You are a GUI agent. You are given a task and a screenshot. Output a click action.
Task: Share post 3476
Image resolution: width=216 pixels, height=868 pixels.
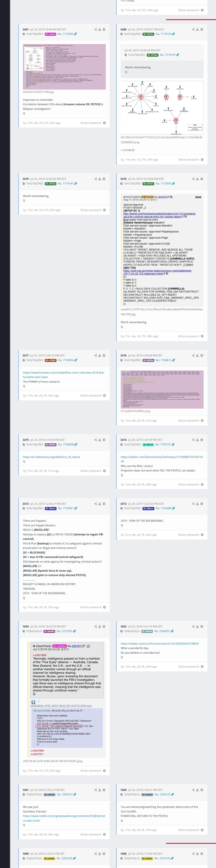tap(193, 356)
